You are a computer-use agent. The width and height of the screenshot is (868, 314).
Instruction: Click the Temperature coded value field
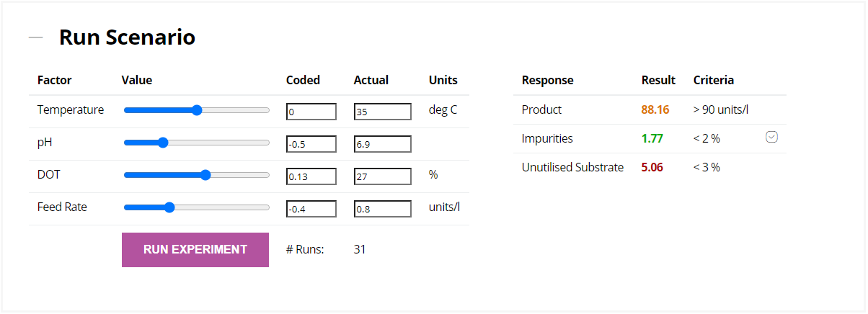pyautogui.click(x=311, y=112)
